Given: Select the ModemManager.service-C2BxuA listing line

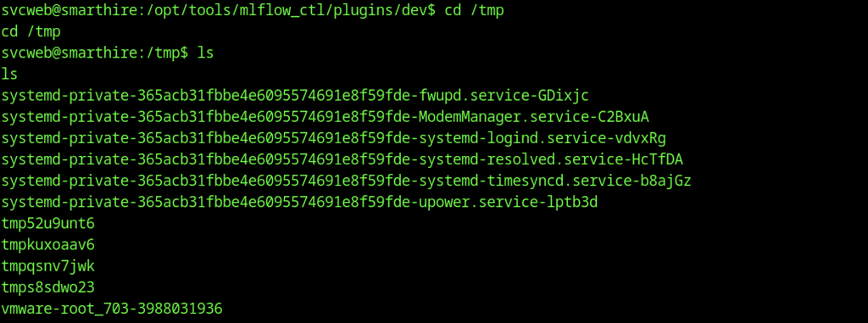Looking at the screenshot, I should tap(325, 118).
